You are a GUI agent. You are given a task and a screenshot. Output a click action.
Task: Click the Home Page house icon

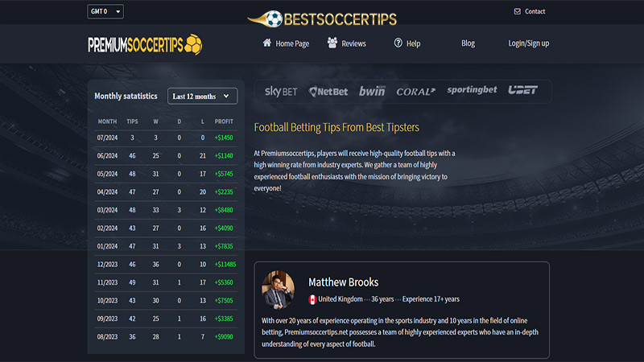tap(267, 43)
